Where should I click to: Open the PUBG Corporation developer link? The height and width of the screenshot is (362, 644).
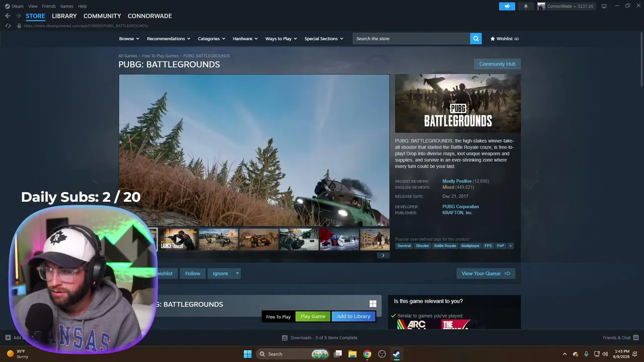click(x=460, y=207)
